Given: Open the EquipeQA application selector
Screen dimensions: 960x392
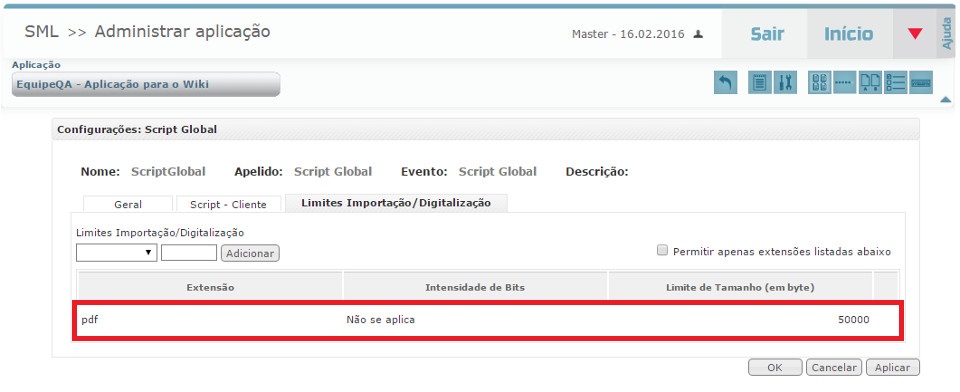Looking at the screenshot, I should (x=146, y=85).
